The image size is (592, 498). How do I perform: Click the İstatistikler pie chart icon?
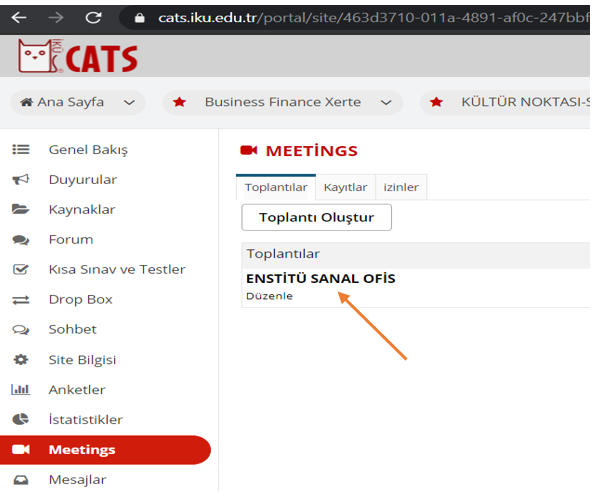pos(20,419)
